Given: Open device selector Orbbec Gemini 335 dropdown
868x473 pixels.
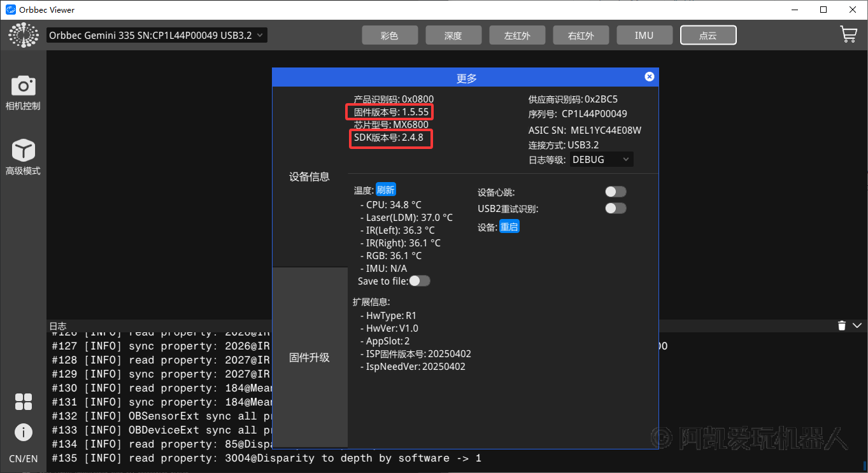Looking at the screenshot, I should (157, 35).
